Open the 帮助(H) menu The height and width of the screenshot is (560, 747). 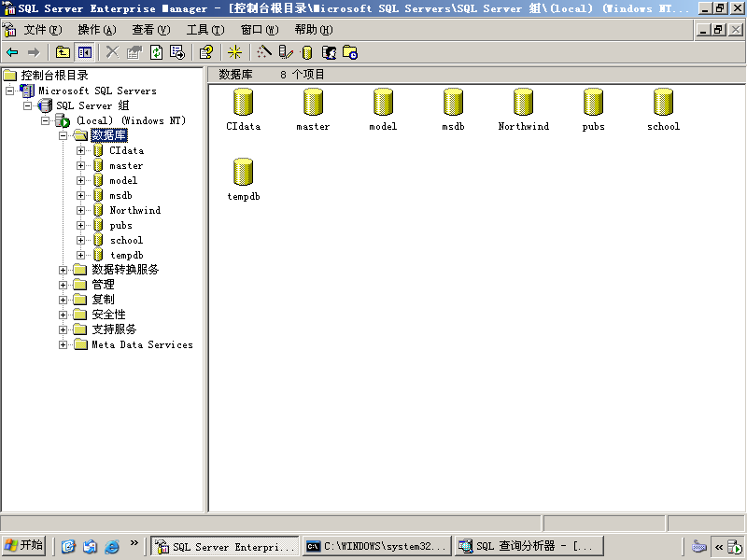(314, 30)
